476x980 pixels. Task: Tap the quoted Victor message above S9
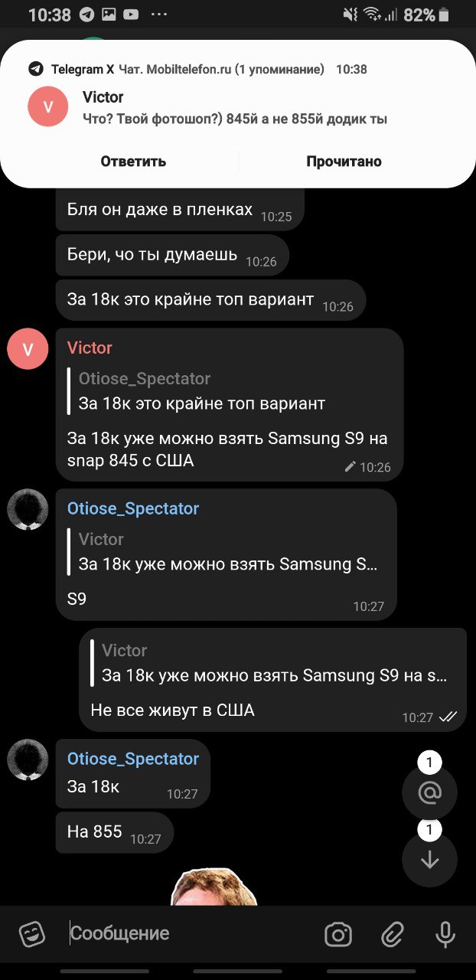(223, 552)
